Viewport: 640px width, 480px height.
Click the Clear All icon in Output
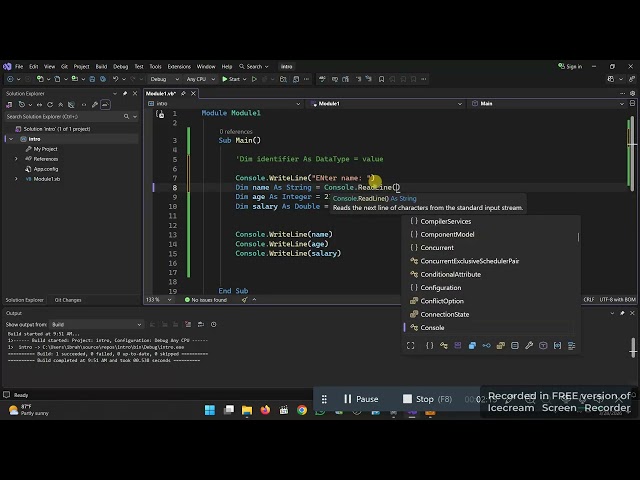pos(188,324)
